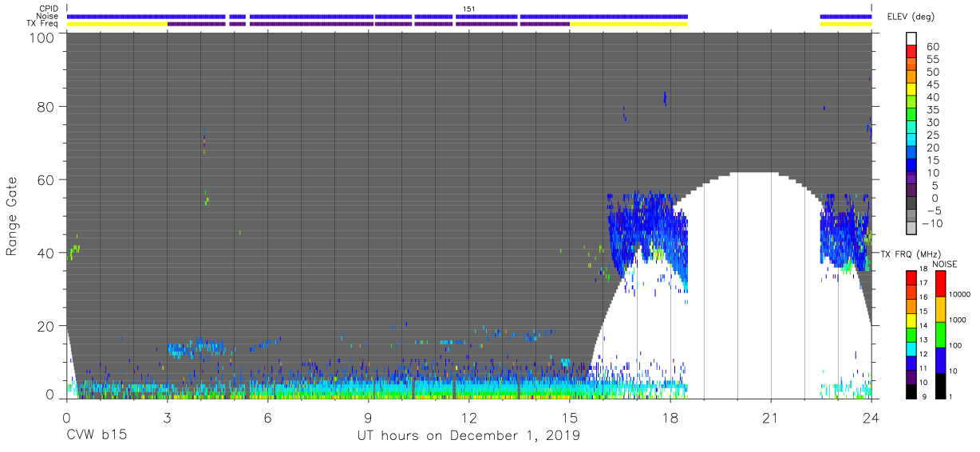Click the light gray swatch below -10 degrees
This screenshot has width=980, height=452.
911,229
